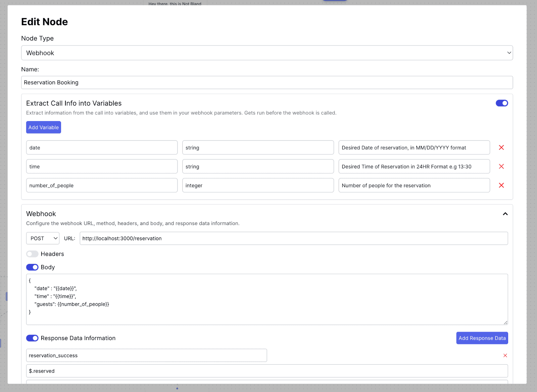Collapse the Webhook configuration section
This screenshot has width=537, height=392.
pos(505,214)
